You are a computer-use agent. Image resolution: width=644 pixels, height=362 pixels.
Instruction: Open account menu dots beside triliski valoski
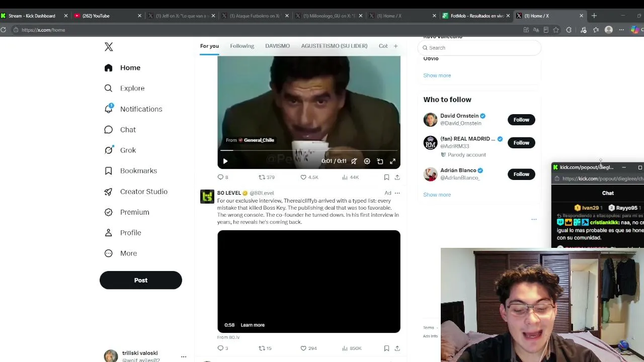coord(184,356)
